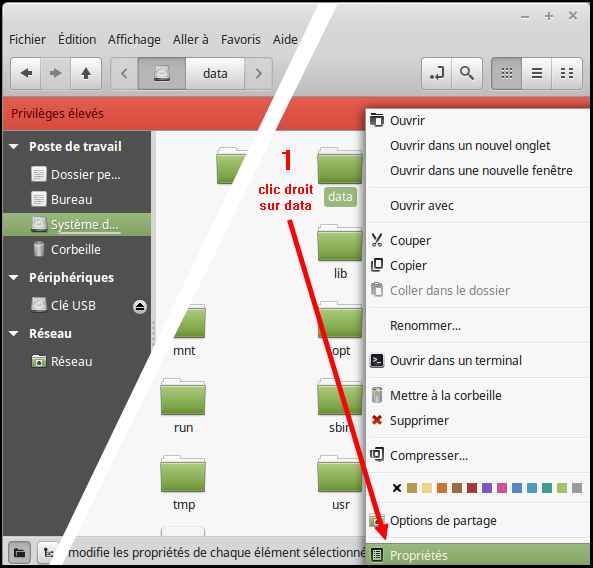Viewport: 593px width, 568px height.
Task: Select the lib folder icon
Action: pos(340,243)
